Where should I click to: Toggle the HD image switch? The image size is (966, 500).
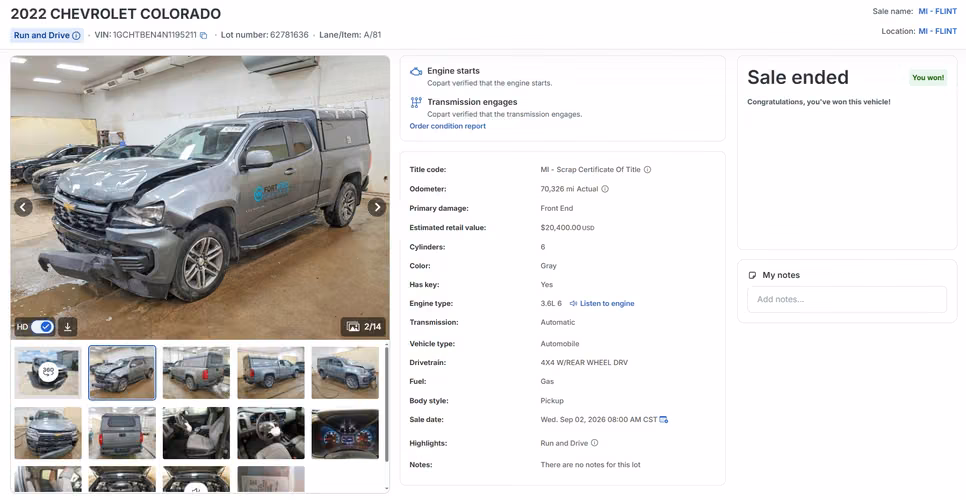(43, 327)
